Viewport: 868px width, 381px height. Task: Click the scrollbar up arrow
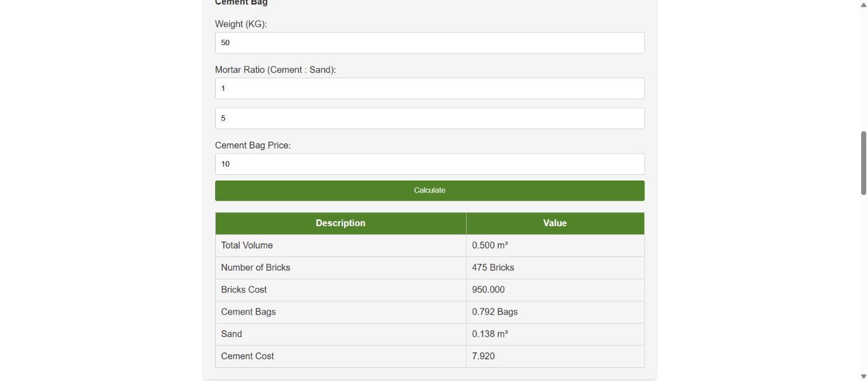(863, 5)
